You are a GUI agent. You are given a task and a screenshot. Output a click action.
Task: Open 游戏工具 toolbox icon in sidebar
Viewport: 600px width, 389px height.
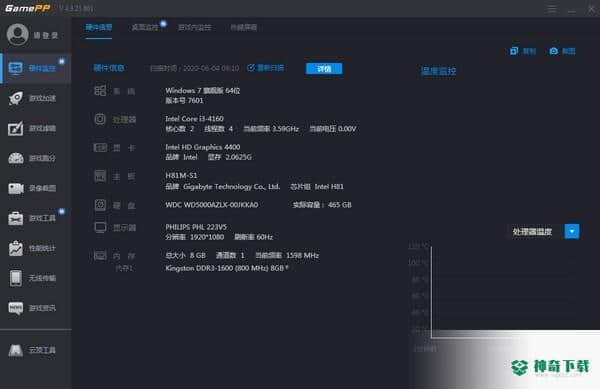[x=16, y=218]
